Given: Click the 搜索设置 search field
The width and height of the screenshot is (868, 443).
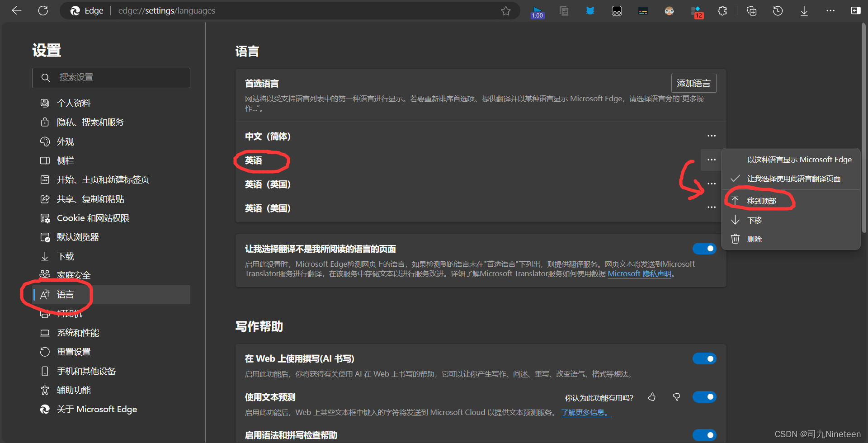Looking at the screenshot, I should tap(111, 78).
